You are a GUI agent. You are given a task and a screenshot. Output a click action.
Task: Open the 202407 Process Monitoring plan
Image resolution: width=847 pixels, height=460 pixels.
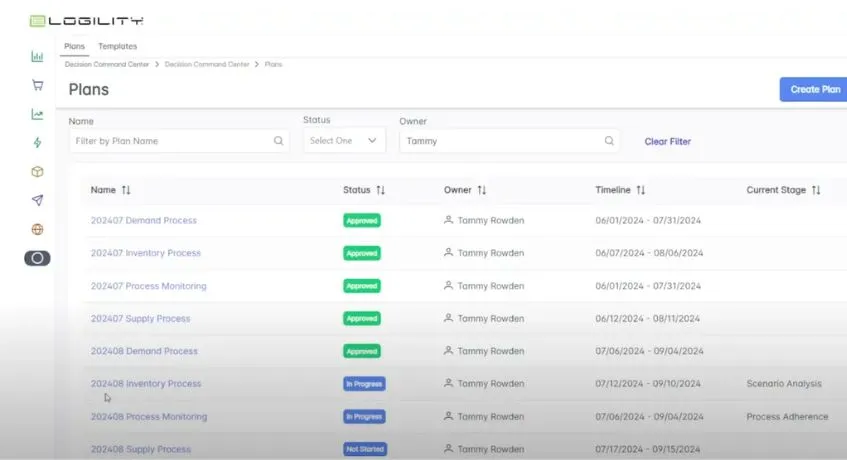pos(149,286)
